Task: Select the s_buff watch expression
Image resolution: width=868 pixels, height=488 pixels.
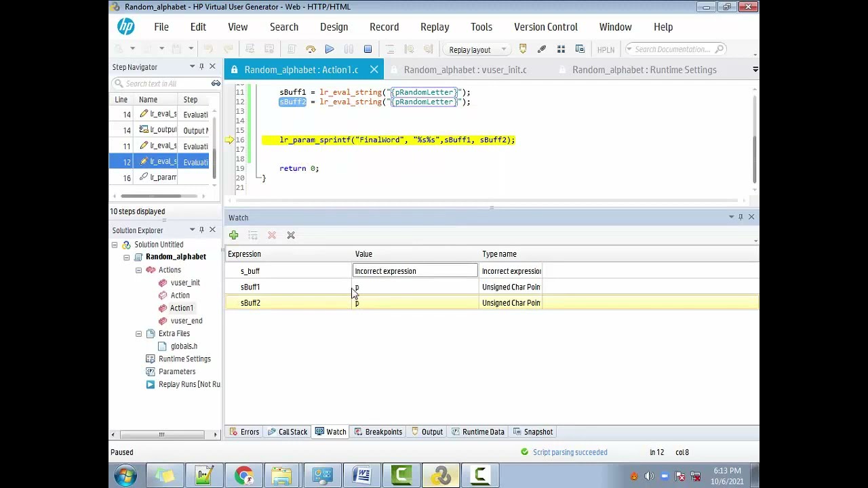Action: tap(250, 271)
